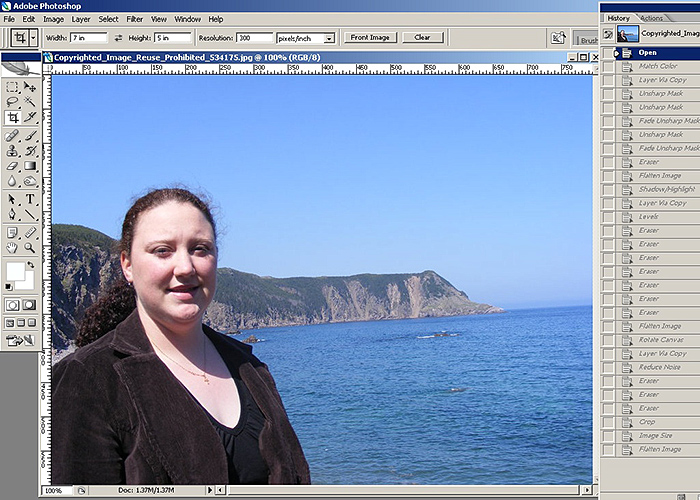Swap the width and height values
Viewport: 700px width, 500px height.
118,38
